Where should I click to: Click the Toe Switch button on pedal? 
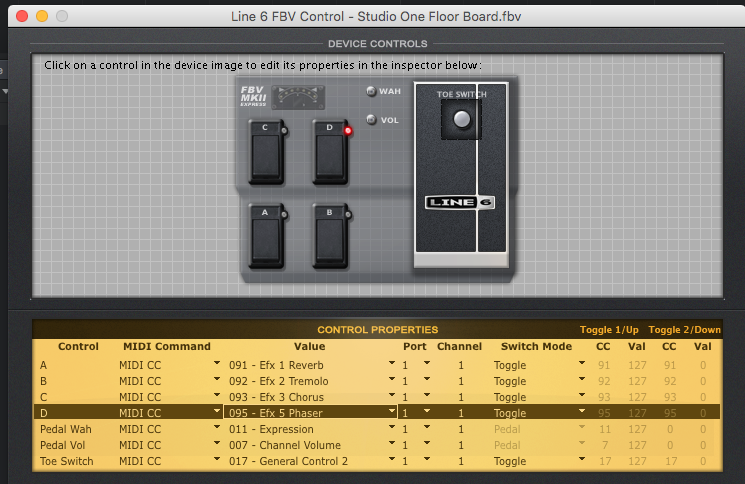(x=461, y=119)
